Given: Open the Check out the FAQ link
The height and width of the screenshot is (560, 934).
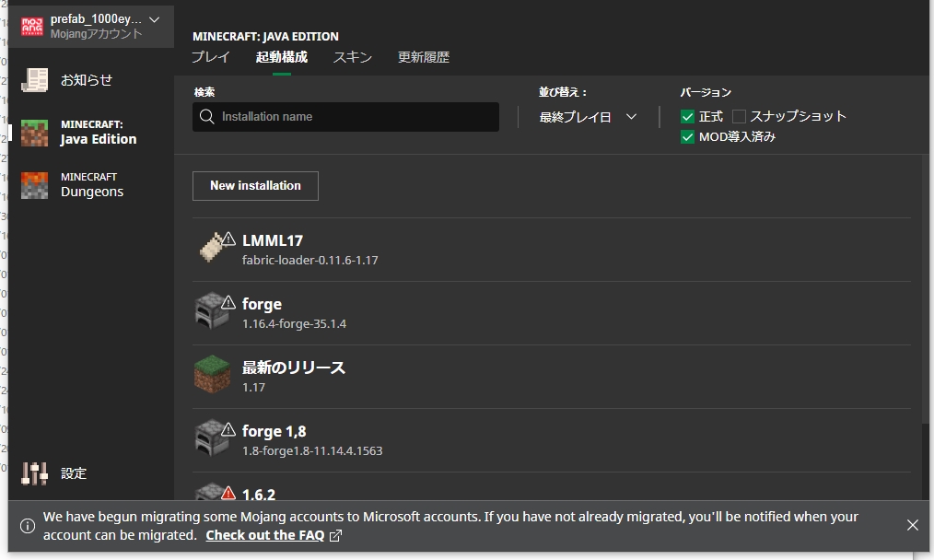Looking at the screenshot, I should [265, 534].
